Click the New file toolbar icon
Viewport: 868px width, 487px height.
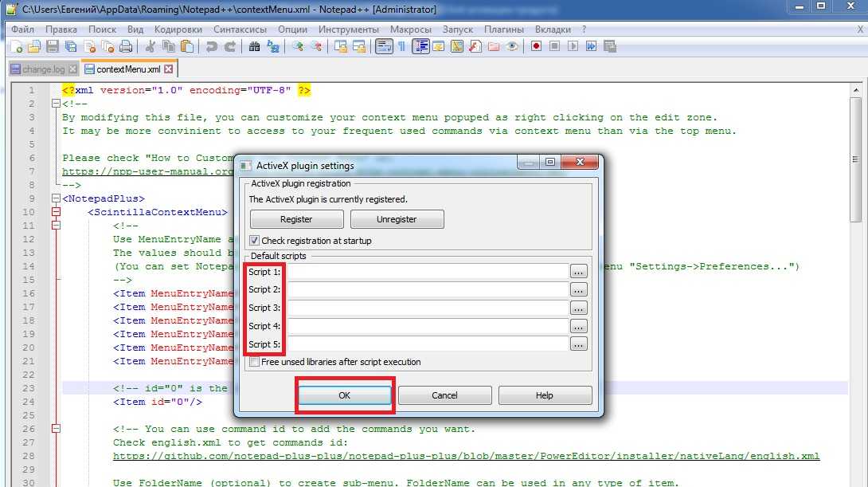pyautogui.click(x=14, y=47)
